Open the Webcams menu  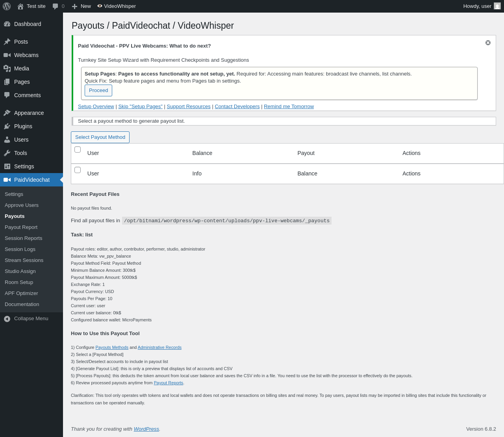point(31,55)
